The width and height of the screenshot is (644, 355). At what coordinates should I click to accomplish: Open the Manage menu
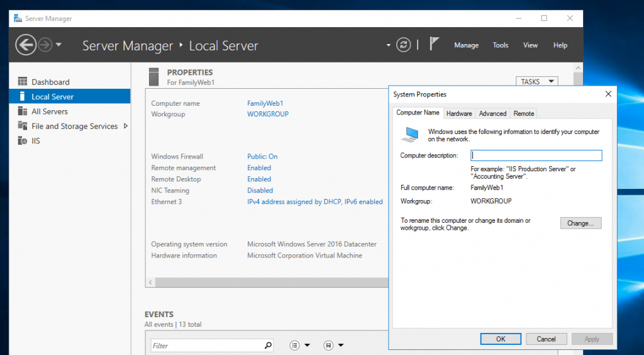point(466,45)
